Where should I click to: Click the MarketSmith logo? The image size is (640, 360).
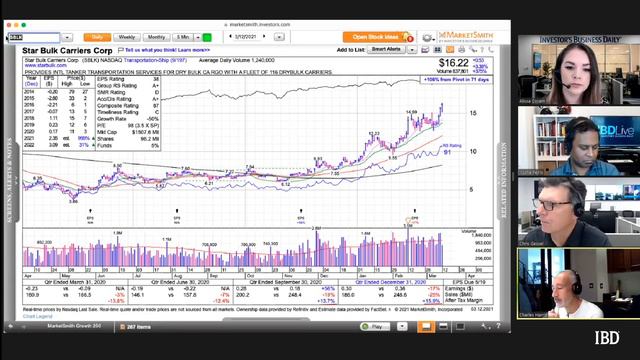[466, 37]
